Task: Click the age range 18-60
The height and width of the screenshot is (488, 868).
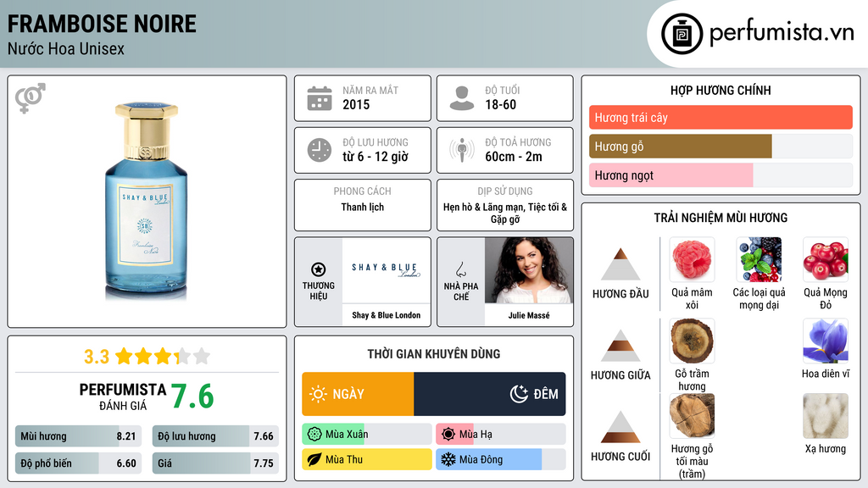Action: click(x=500, y=104)
